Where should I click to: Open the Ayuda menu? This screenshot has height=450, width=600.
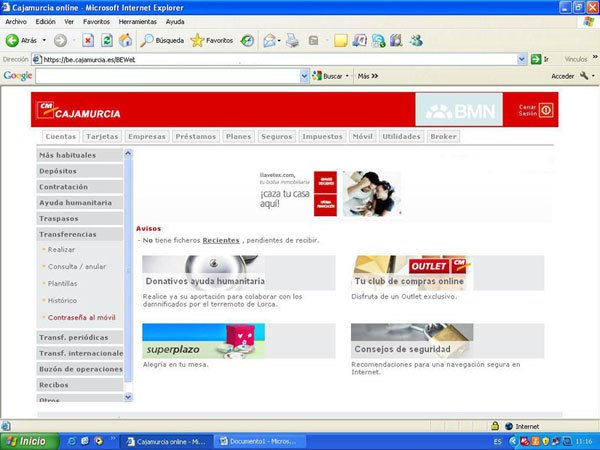point(175,22)
